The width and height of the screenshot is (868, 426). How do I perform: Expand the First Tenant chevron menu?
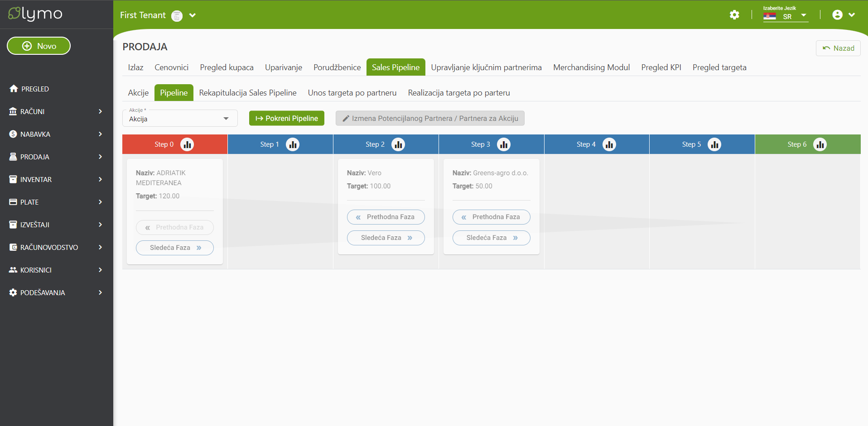tap(193, 15)
